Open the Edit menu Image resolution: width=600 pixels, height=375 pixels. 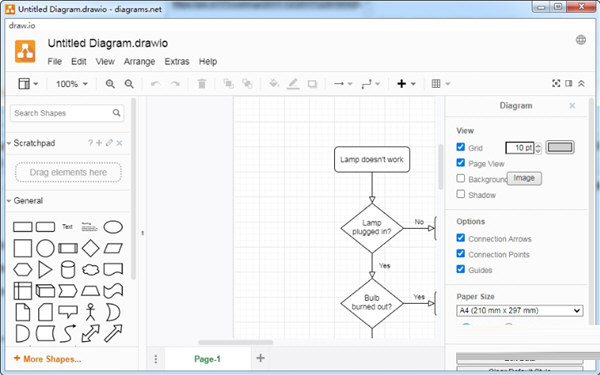tap(78, 62)
